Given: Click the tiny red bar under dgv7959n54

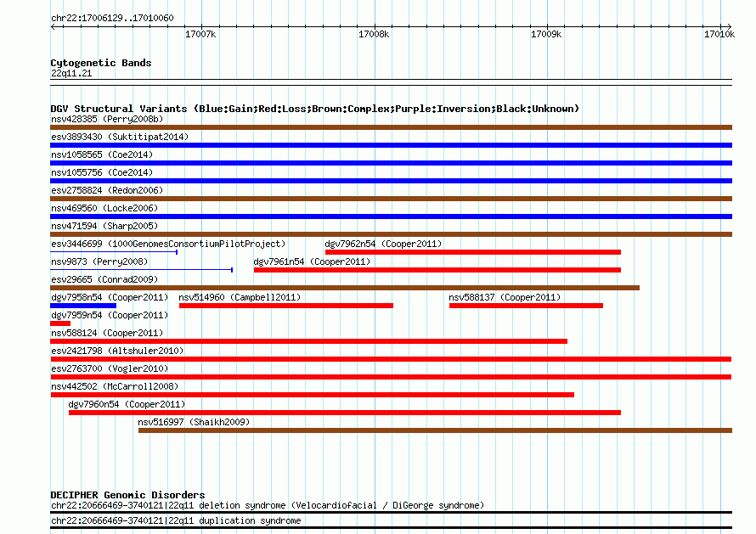Looking at the screenshot, I should pyautogui.click(x=60, y=323).
